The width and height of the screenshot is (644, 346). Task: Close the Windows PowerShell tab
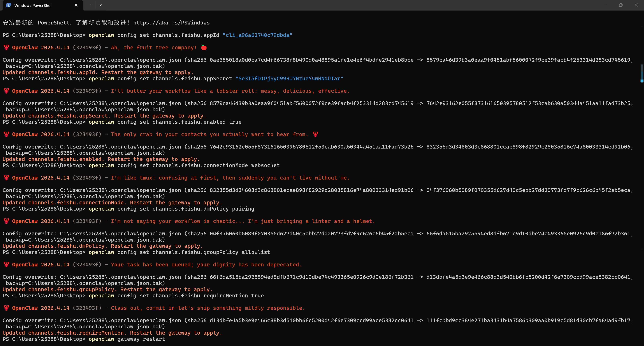click(x=76, y=5)
